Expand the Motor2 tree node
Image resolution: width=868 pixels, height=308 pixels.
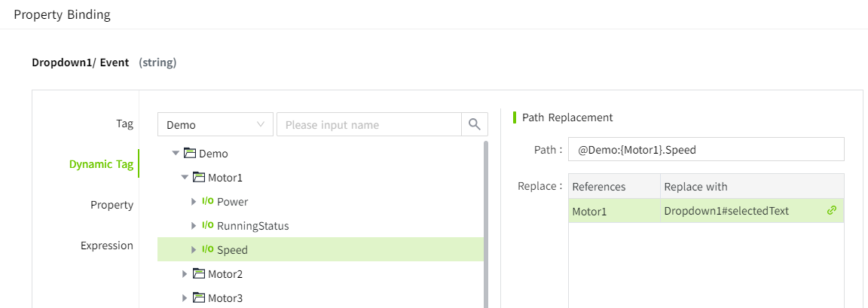(x=185, y=274)
